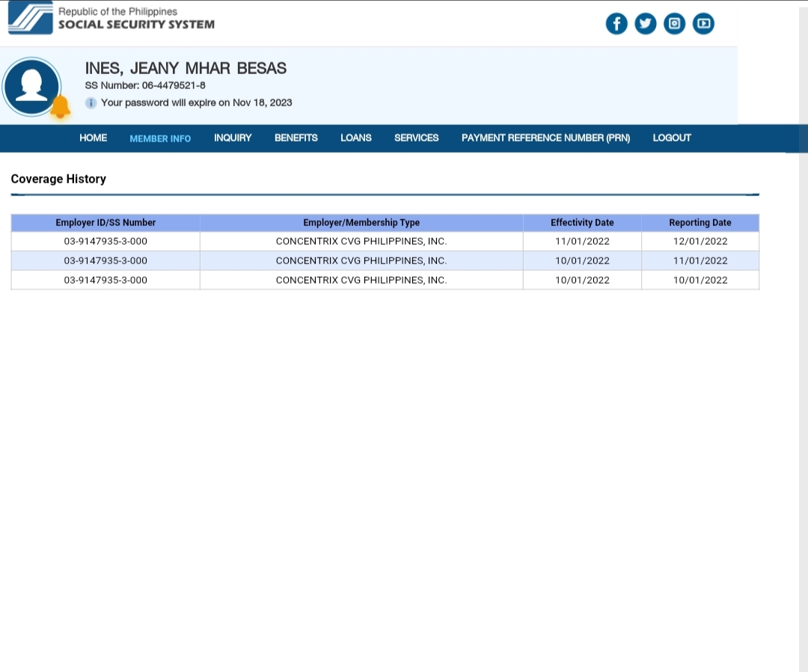Image resolution: width=808 pixels, height=672 pixels.
Task: Open the INQUIRY menu
Action: click(x=233, y=138)
